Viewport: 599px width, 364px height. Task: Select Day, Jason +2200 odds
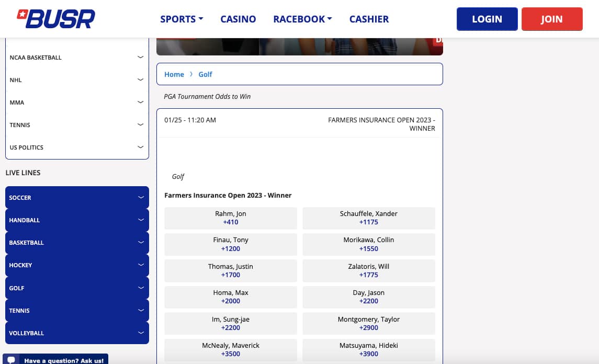coord(369,297)
